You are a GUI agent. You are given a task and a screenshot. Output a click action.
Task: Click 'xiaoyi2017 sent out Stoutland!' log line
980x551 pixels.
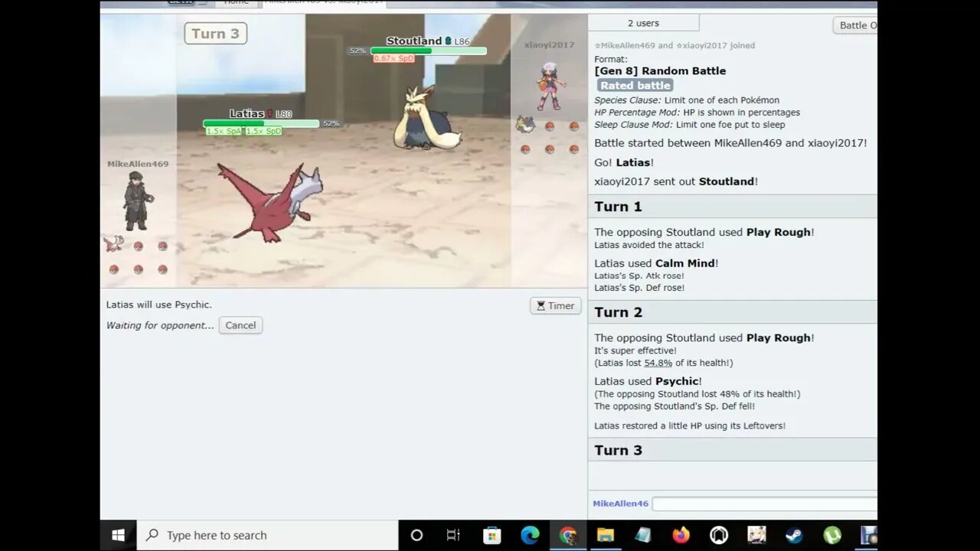click(x=676, y=181)
